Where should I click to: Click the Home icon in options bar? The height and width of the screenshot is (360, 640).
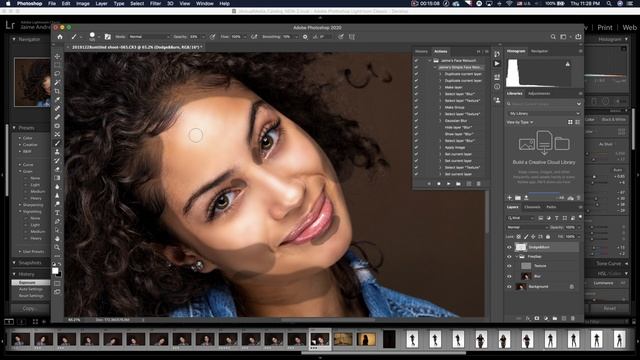(60, 37)
